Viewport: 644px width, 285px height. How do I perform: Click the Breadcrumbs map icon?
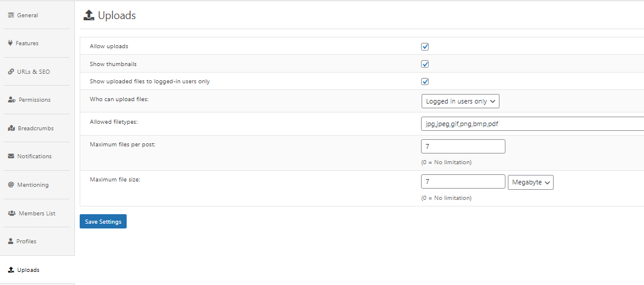tap(11, 128)
